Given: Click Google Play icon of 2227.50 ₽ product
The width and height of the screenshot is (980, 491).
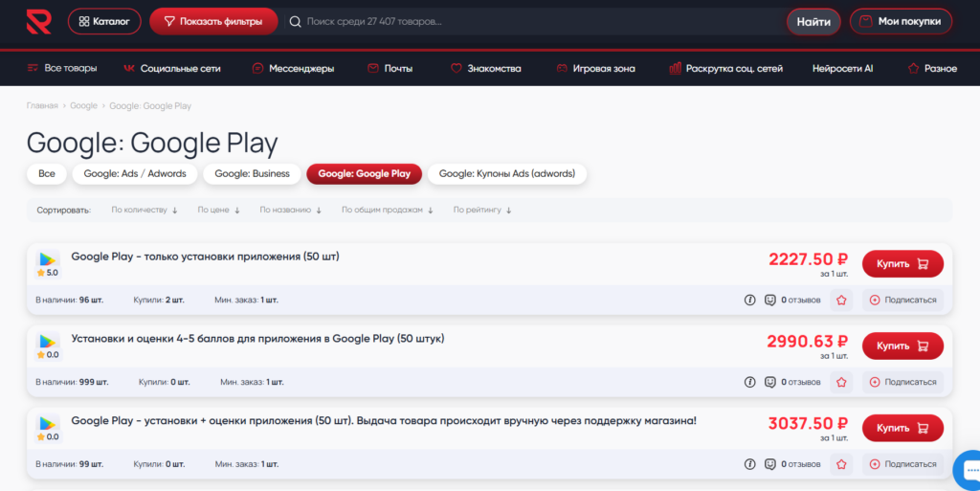Looking at the screenshot, I should tap(48, 258).
